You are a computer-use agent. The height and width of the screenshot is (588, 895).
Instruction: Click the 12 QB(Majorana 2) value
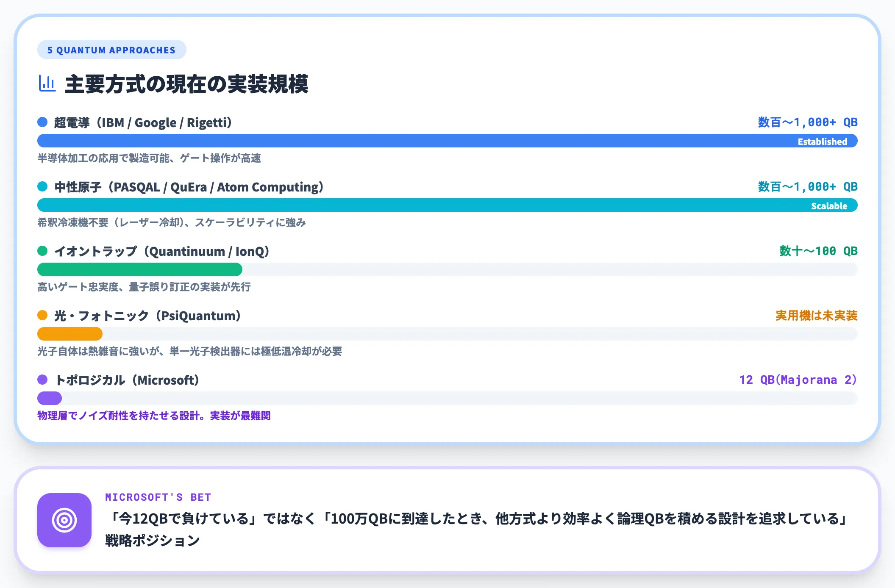pos(798,380)
